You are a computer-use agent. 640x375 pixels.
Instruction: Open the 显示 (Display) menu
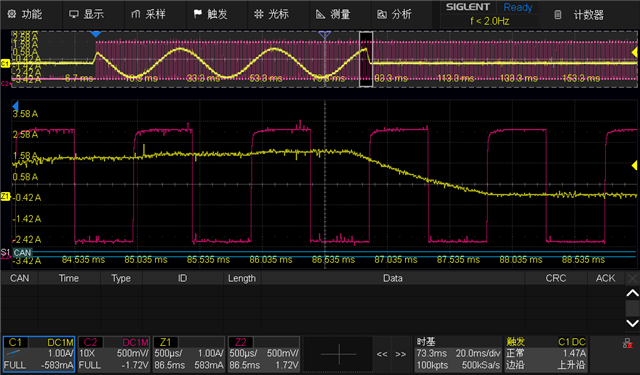coord(87,14)
